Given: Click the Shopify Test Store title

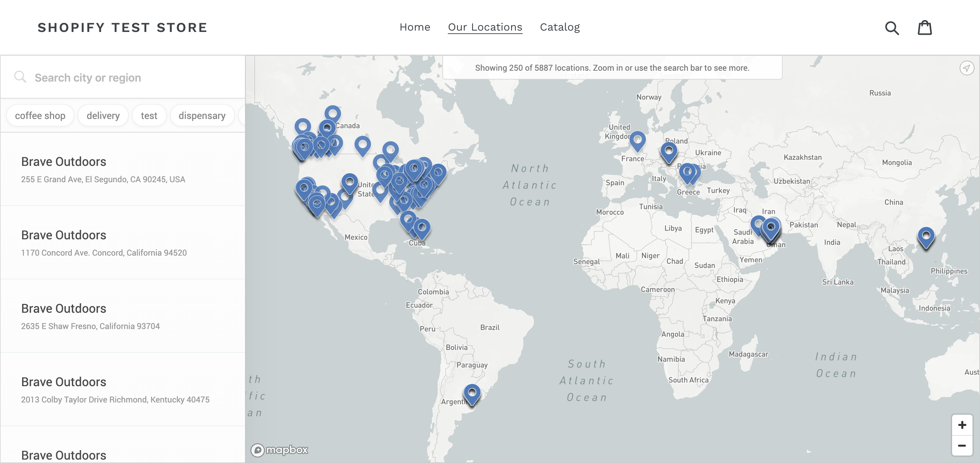Looking at the screenshot, I should point(122,28).
